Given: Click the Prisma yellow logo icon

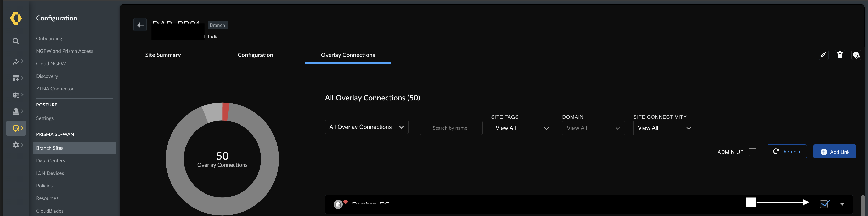Looking at the screenshot, I should 16,18.
